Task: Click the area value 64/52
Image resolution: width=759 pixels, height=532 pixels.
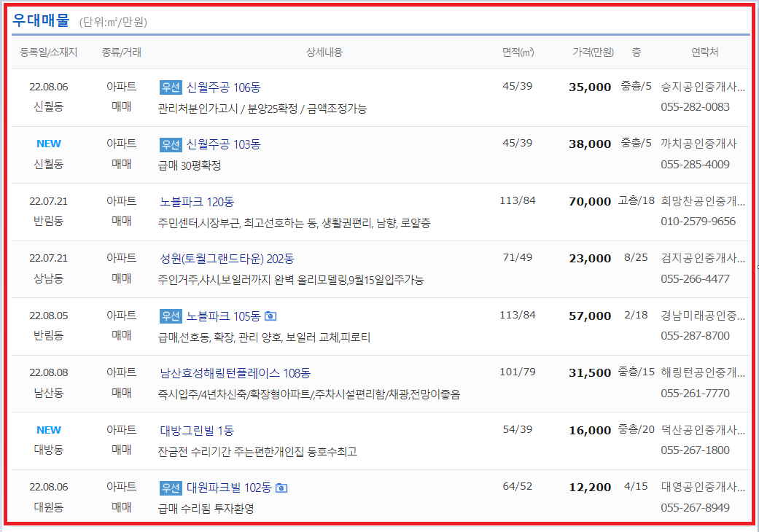Action: (x=518, y=487)
